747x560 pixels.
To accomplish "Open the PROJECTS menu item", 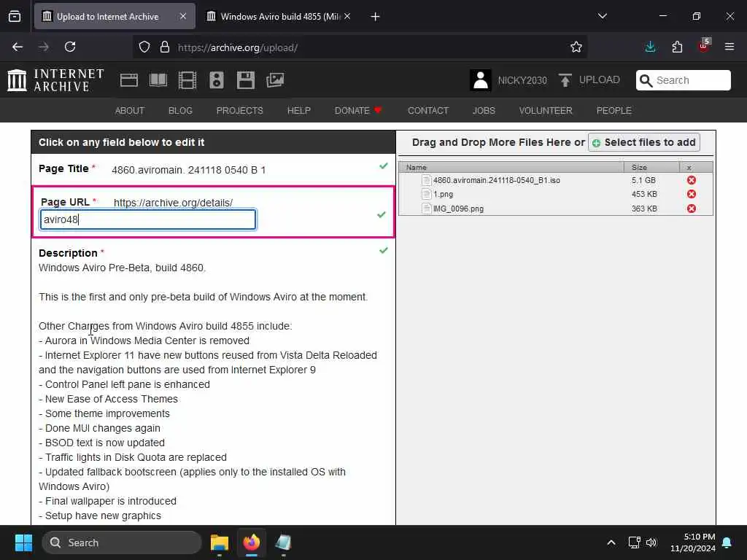I will pos(239,111).
